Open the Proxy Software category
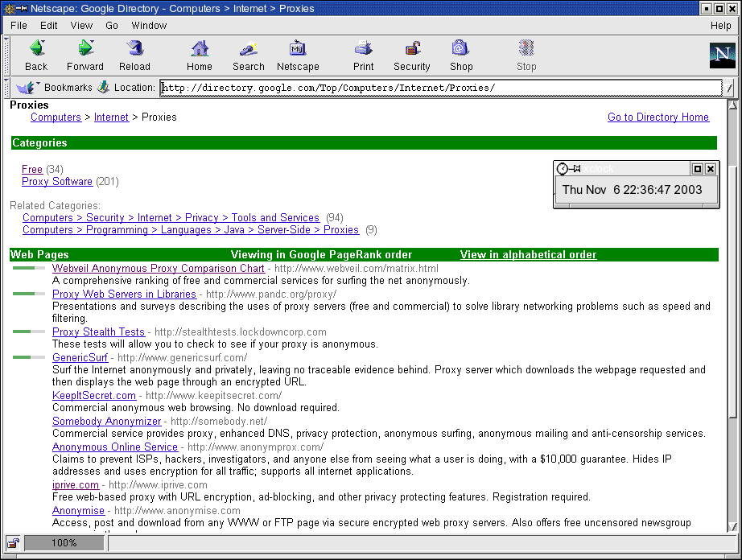 (57, 181)
